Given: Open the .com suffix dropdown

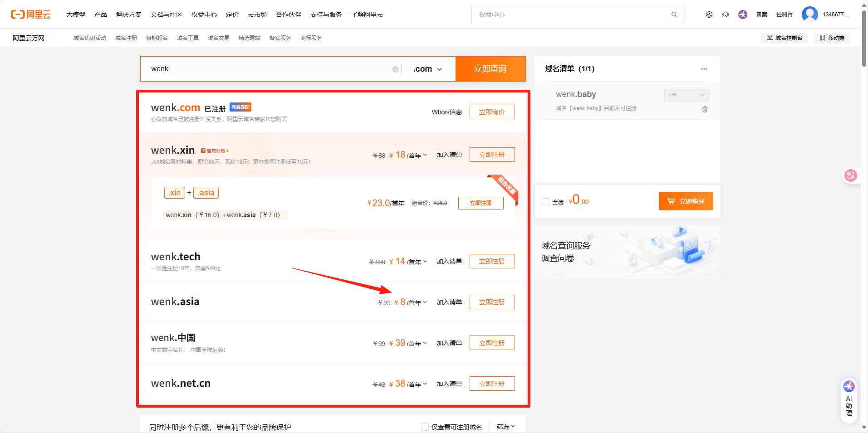Looking at the screenshot, I should tap(427, 69).
